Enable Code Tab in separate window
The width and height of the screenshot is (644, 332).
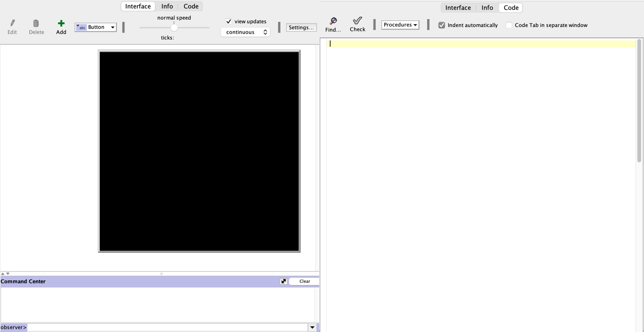pos(509,25)
